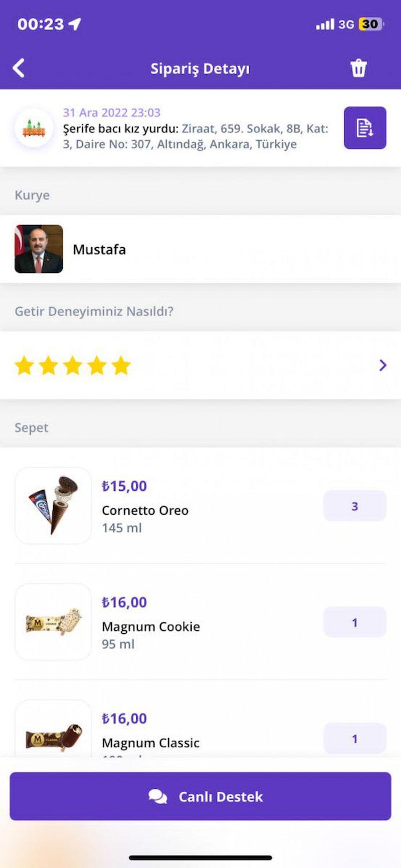
Task: Tap the chat bubbles icon on Canlı Destek
Action: pyautogui.click(x=158, y=797)
